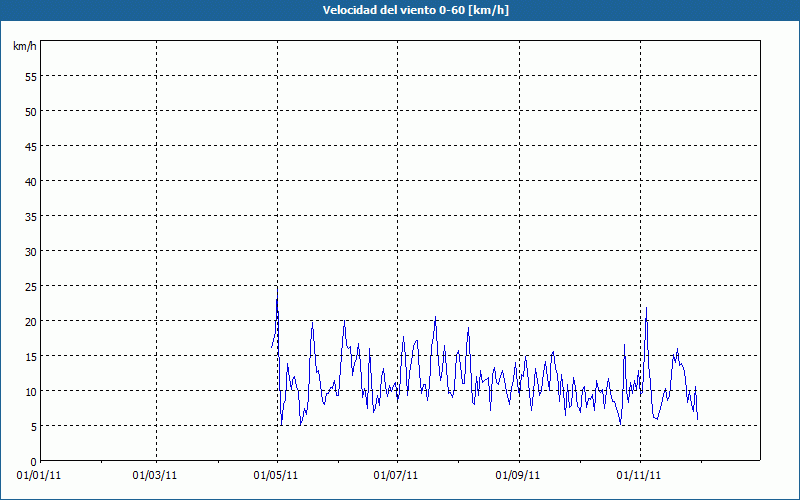Click the x-axis date '01/11/11'

coord(638,476)
